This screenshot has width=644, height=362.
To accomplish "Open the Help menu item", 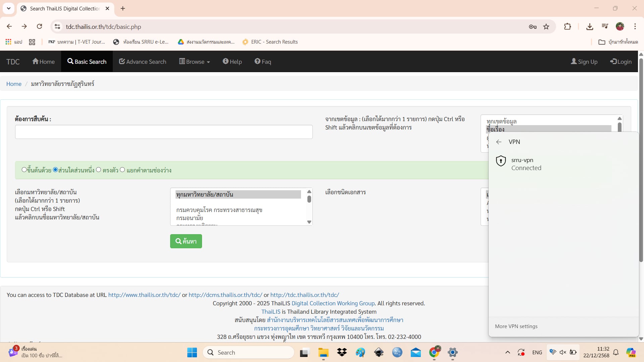I will (232, 62).
